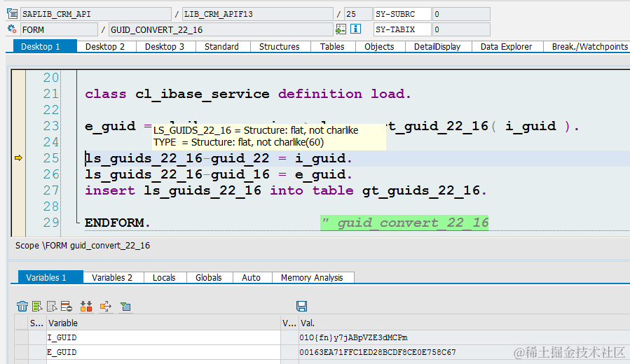
Task: Click ls_guids_22_16-guid_22 on line 25
Action: point(177,158)
